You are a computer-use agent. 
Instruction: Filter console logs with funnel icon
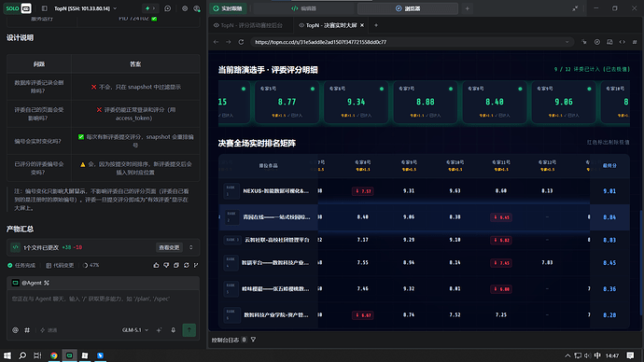pos(254,340)
